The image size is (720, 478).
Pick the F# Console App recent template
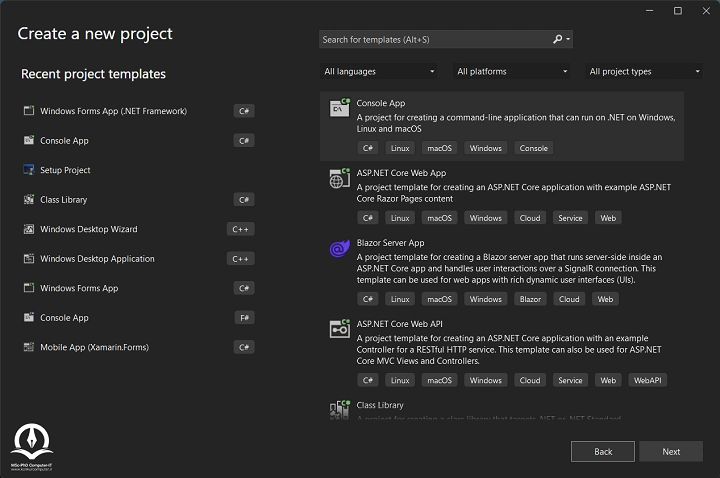64,318
